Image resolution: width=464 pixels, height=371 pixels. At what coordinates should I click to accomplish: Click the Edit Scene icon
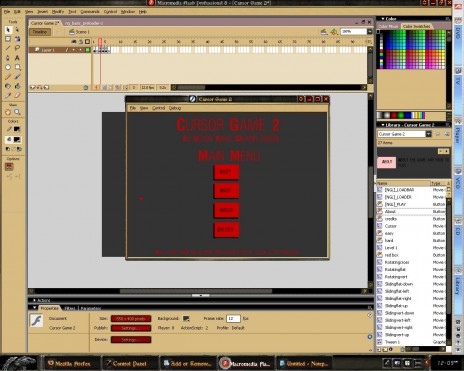324,32
